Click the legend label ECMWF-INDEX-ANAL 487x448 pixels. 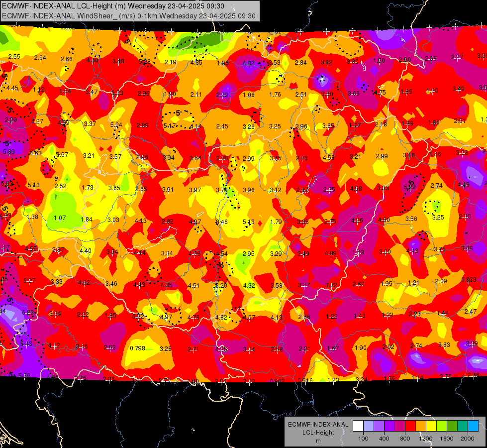click(x=318, y=425)
